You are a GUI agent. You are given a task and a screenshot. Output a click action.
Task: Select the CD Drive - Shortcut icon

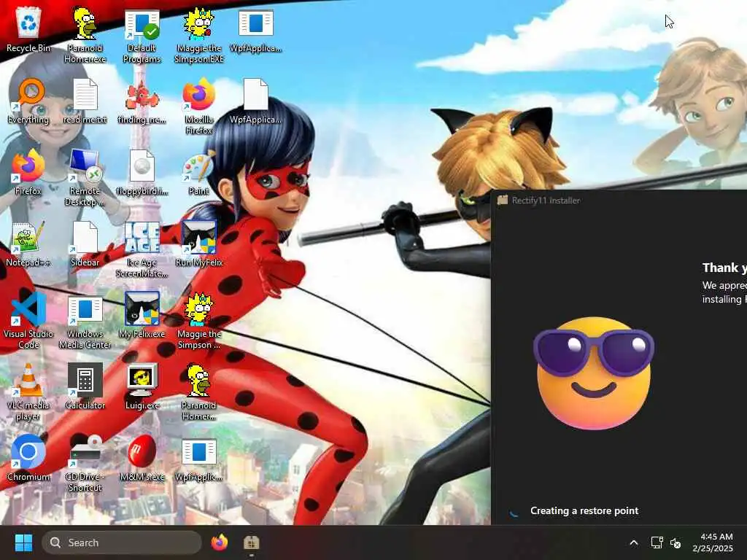pyautogui.click(x=85, y=464)
